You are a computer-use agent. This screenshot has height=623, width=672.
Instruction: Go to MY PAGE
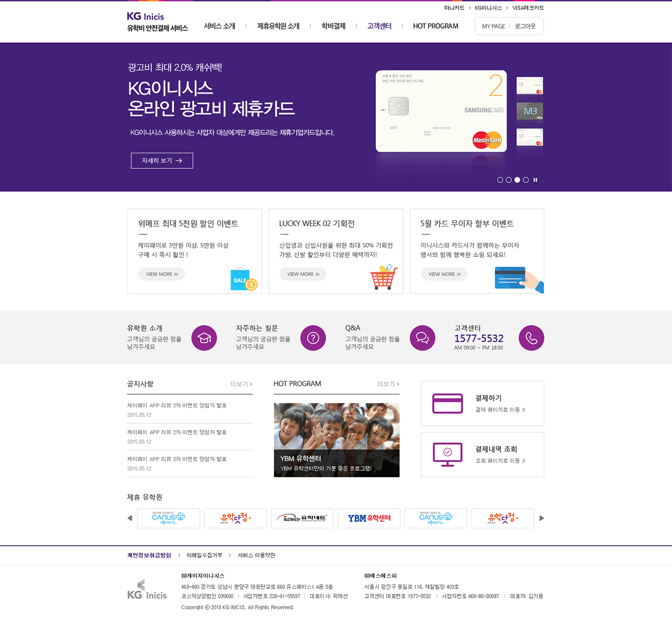click(x=493, y=26)
